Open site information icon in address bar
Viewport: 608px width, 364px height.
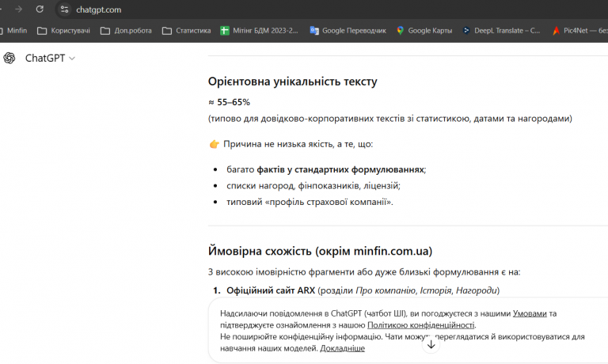[64, 9]
